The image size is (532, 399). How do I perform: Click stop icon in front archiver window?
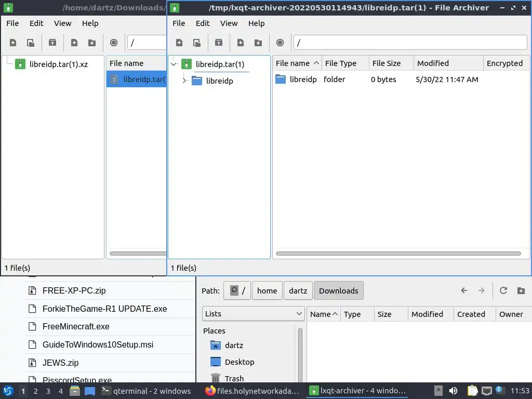[x=280, y=43]
